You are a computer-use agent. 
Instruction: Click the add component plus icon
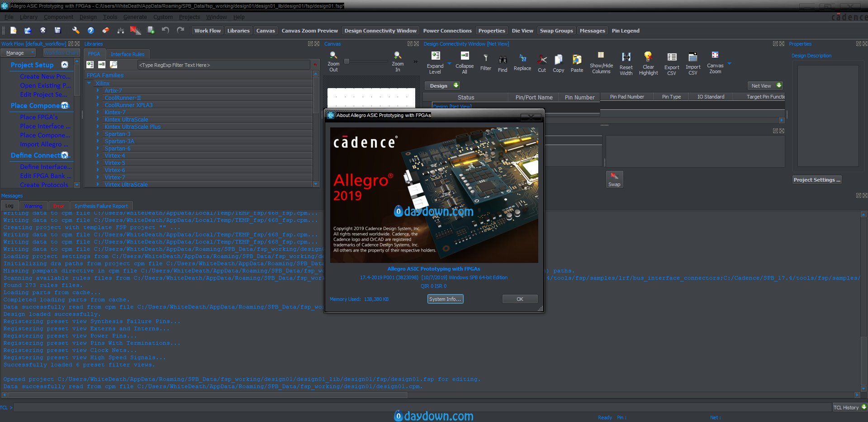151,30
